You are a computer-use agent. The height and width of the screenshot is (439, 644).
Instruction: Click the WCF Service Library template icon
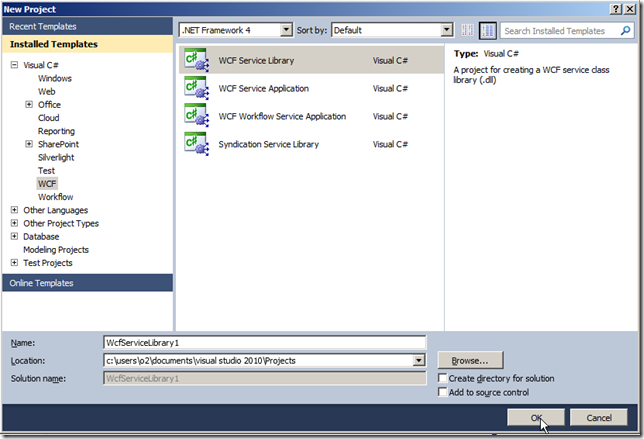tap(196, 60)
